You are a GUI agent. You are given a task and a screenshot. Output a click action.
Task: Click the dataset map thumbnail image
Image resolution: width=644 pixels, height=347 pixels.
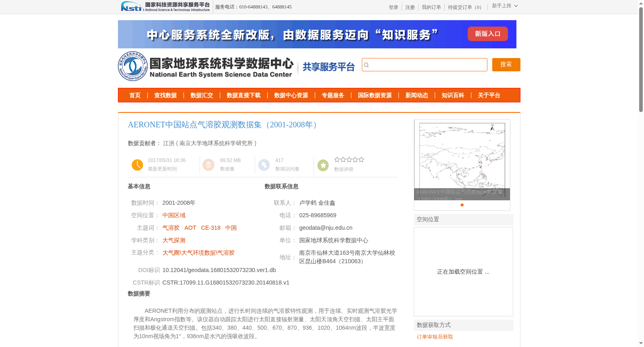pos(462,160)
